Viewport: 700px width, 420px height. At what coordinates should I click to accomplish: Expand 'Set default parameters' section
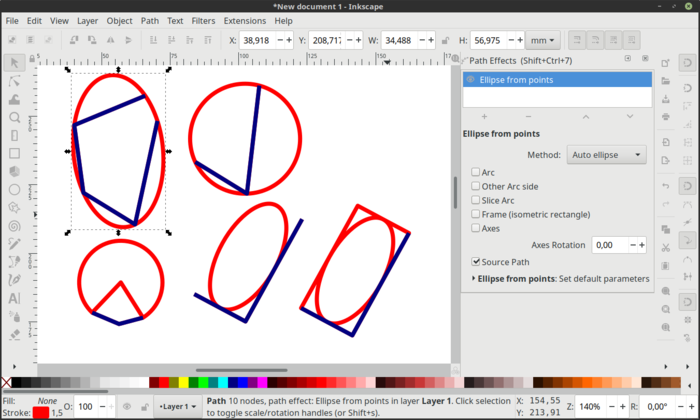472,279
